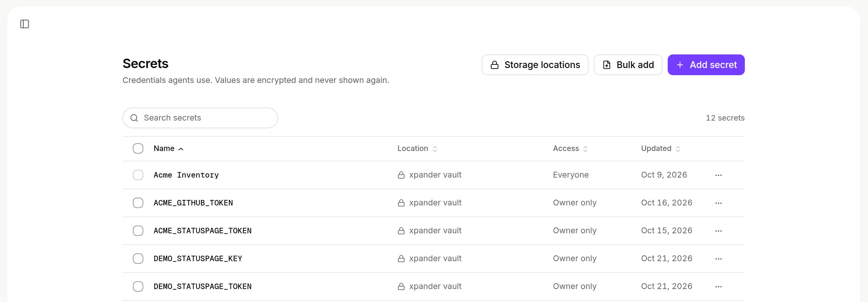
Task: Check the ACME_GITHUB_TOKEN row checkbox
Action: point(138,203)
